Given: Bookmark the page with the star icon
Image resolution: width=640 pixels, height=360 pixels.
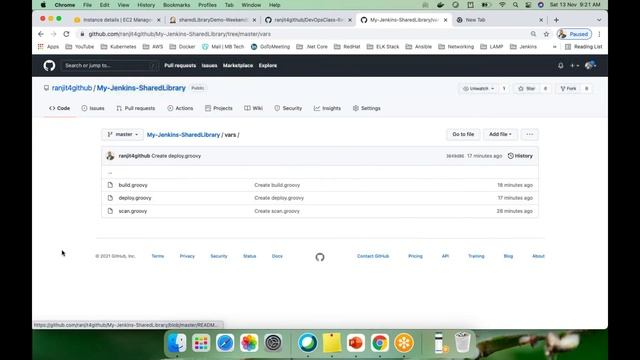Looking at the screenshot, I should tap(546, 34).
